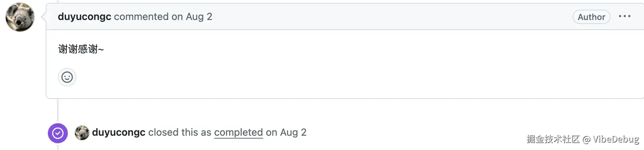
Task: Click the Author badge on the comment
Action: pos(591,17)
